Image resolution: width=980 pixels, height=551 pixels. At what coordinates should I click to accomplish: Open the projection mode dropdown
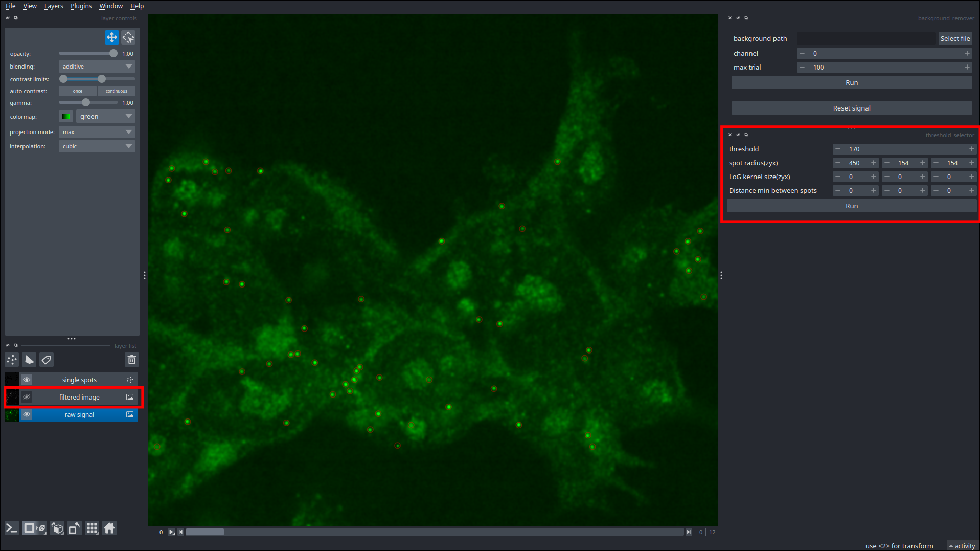pos(97,132)
